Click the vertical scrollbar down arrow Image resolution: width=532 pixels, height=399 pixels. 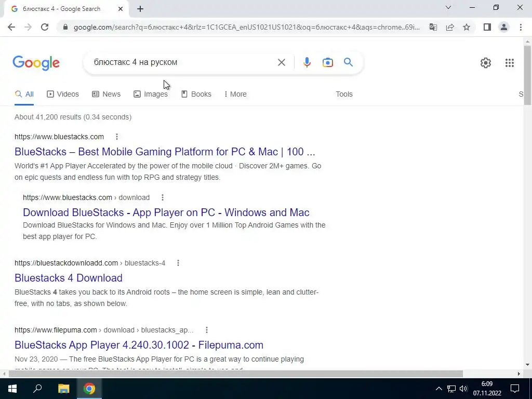click(x=527, y=365)
